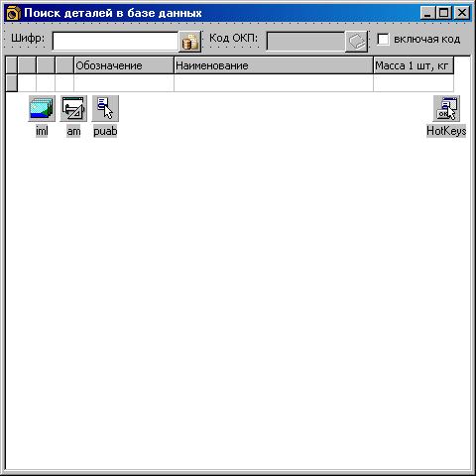Click the empty cell under Наименование
476x476 pixels.
pyautogui.click(x=274, y=83)
